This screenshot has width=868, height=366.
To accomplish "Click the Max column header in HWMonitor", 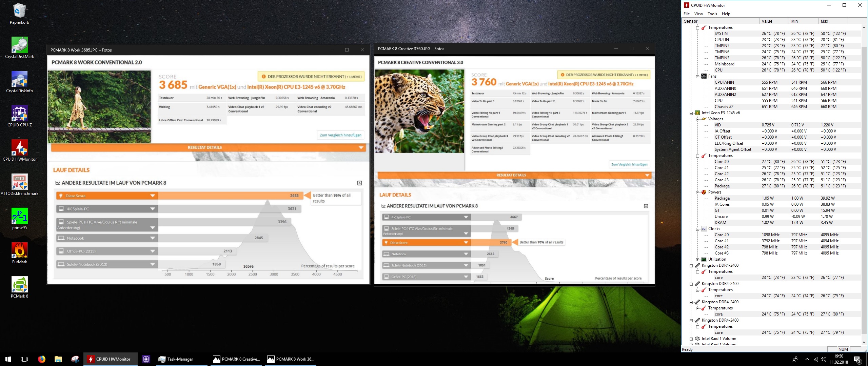I will pyautogui.click(x=832, y=21).
